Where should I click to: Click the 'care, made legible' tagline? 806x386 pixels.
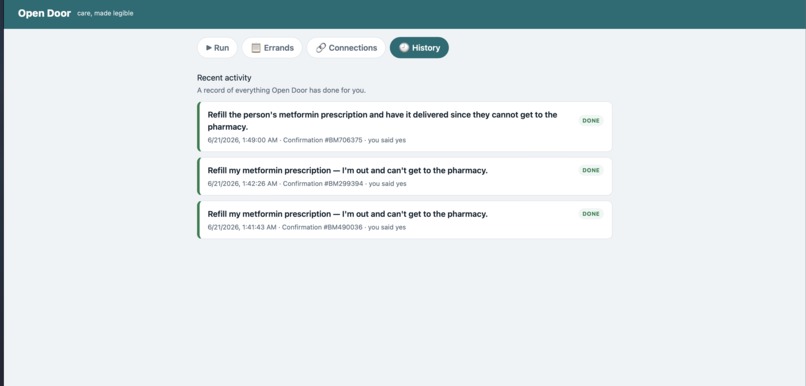(105, 13)
